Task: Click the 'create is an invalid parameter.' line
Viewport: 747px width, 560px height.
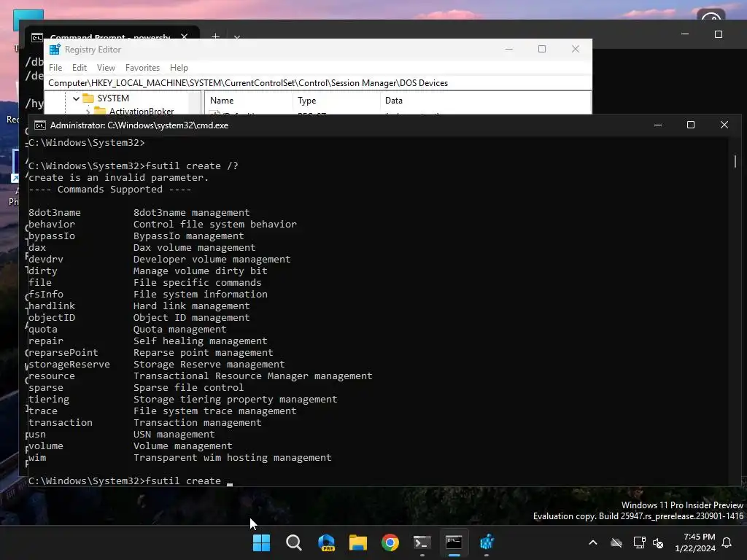Action: (119, 178)
